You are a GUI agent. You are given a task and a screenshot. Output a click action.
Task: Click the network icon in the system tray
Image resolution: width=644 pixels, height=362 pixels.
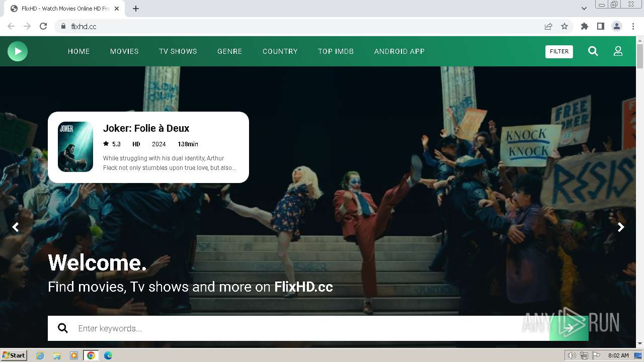[x=584, y=355]
